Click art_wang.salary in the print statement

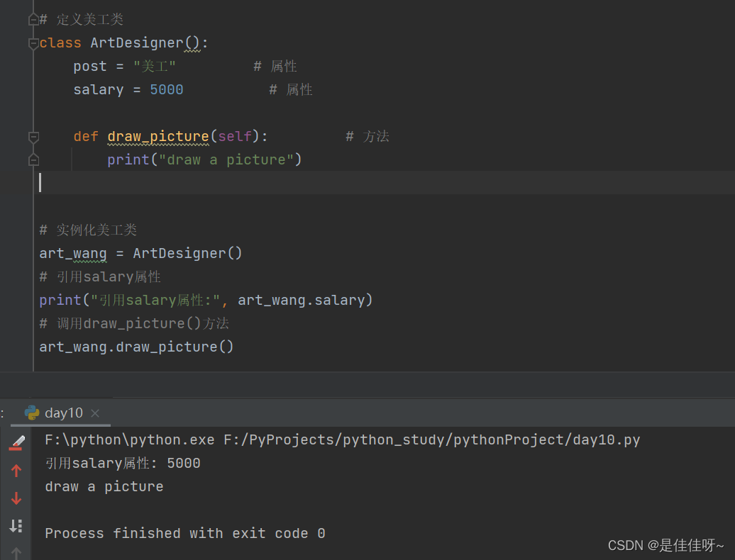click(x=302, y=300)
